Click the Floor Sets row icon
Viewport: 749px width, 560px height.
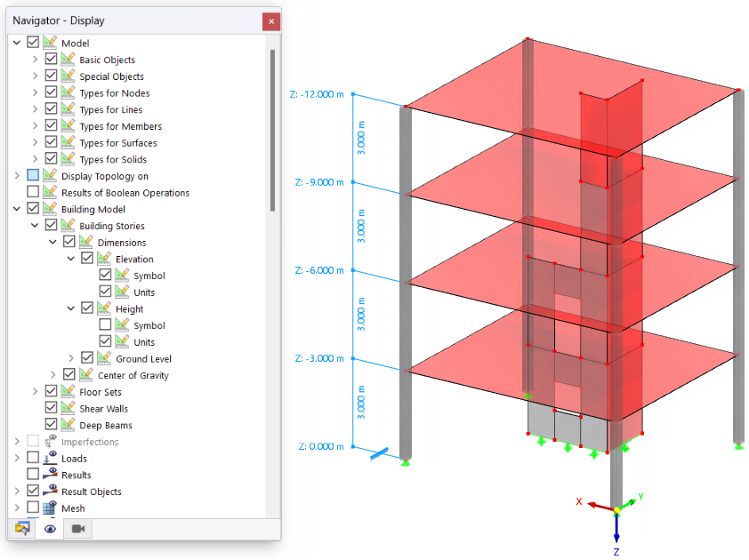click(x=68, y=391)
